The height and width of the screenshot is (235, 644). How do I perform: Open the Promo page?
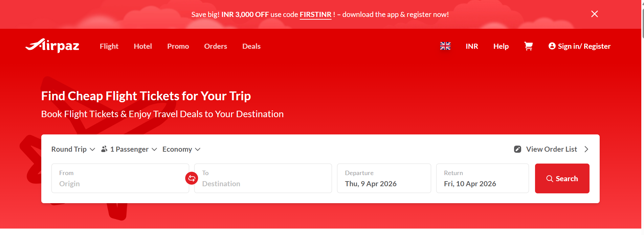pyautogui.click(x=178, y=46)
